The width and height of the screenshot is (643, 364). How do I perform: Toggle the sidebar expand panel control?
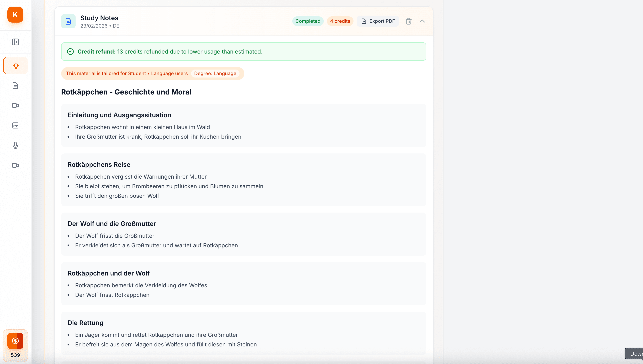[x=15, y=42]
